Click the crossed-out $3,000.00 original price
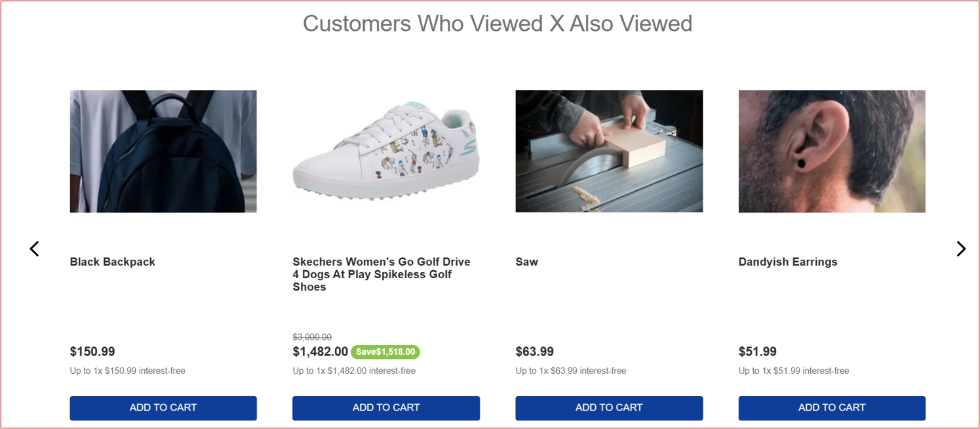 pos(312,337)
